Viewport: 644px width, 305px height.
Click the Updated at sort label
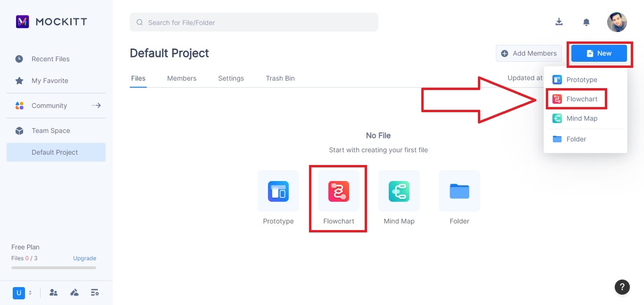525,78
